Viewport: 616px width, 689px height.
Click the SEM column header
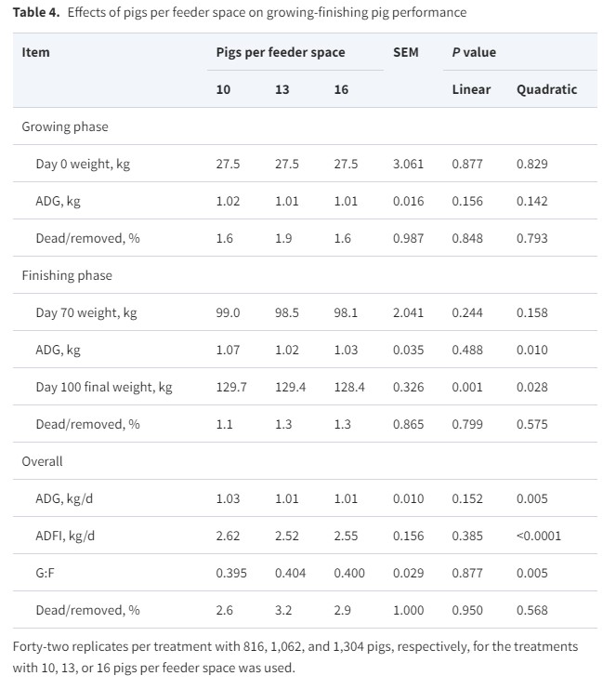406,52
